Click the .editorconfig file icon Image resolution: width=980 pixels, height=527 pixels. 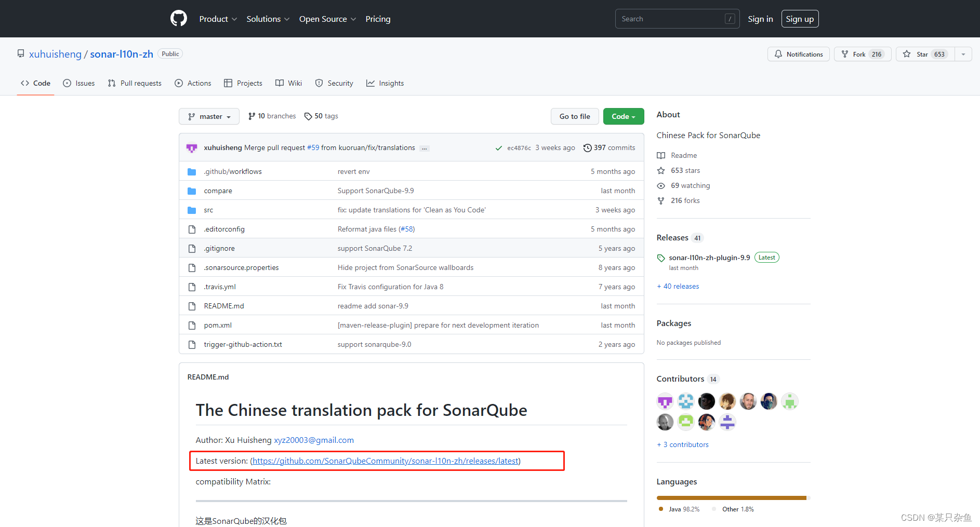coord(192,229)
